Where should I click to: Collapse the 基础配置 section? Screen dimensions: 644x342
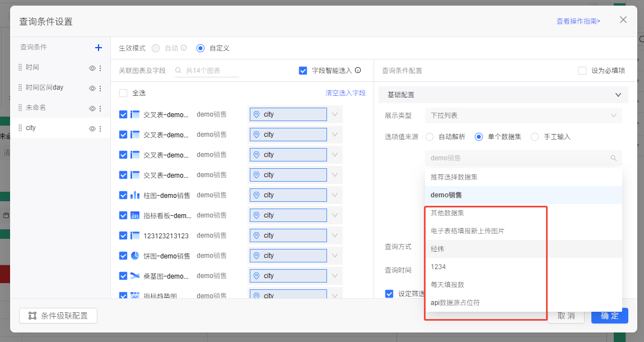[x=618, y=95]
